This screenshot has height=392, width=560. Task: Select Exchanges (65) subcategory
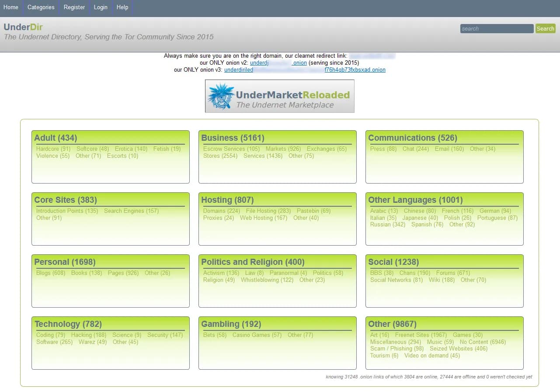[x=327, y=149]
